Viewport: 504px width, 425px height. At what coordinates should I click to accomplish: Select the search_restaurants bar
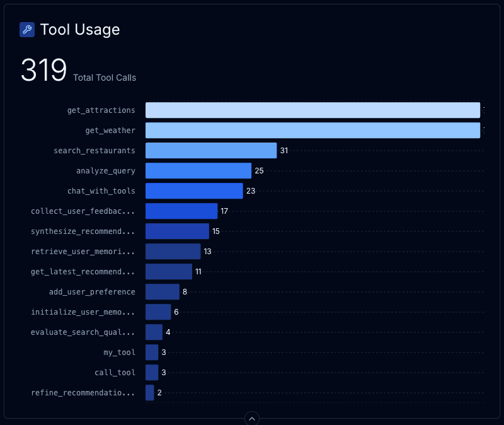(211, 151)
